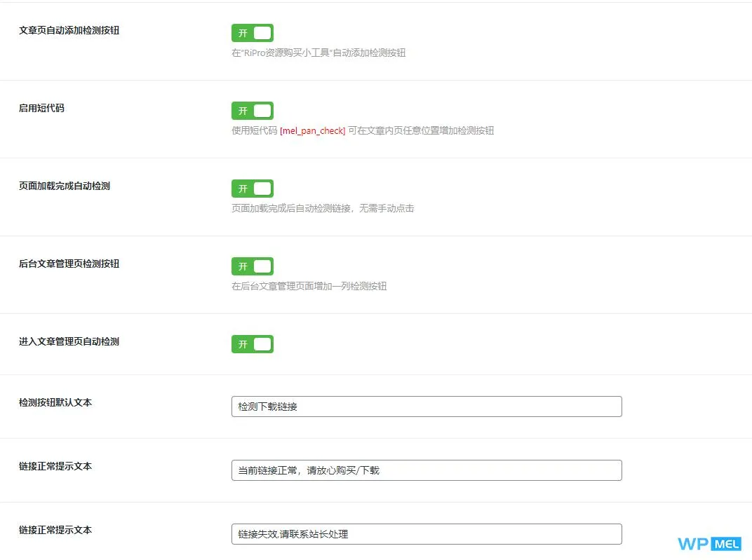Click the [mel_pan_check] shortcode text

pos(313,131)
